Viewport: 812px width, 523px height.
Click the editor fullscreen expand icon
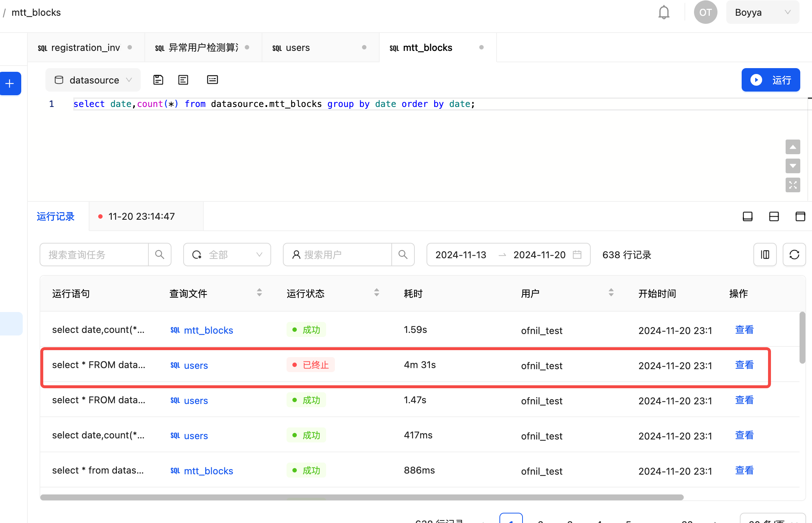tap(793, 185)
